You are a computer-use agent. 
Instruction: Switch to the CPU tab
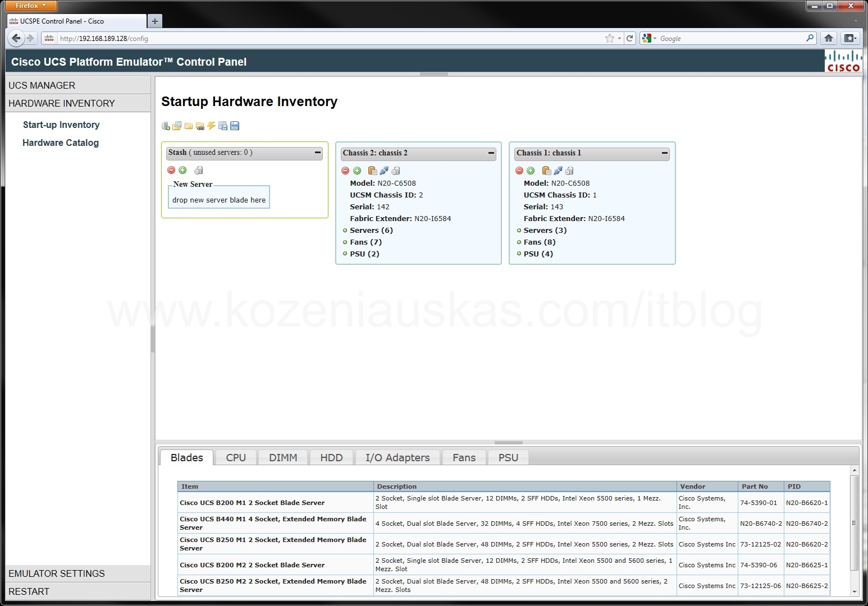pyautogui.click(x=236, y=457)
